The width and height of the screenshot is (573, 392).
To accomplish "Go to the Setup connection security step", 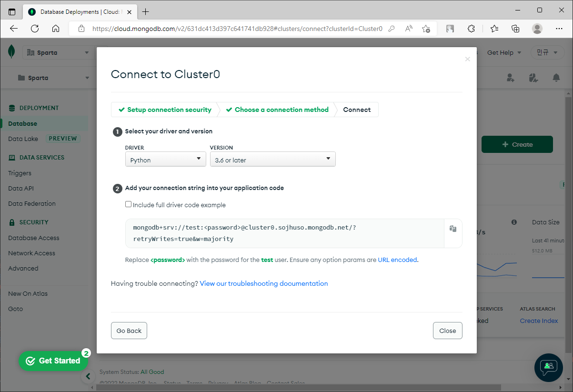I will pos(164,110).
